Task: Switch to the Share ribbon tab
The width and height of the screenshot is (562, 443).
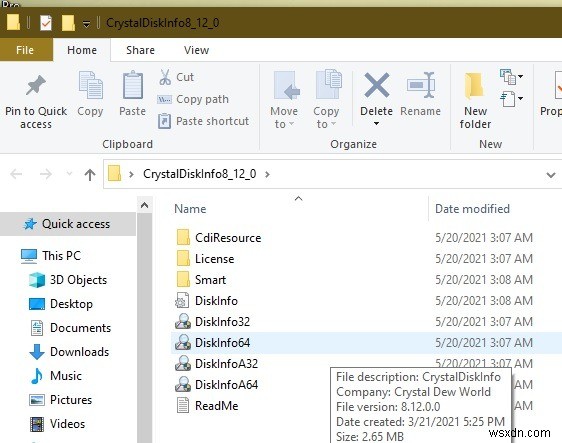Action: [140, 50]
